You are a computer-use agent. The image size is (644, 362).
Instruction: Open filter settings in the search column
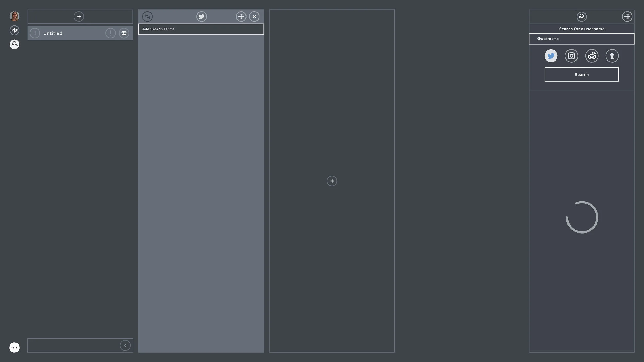tap(241, 16)
